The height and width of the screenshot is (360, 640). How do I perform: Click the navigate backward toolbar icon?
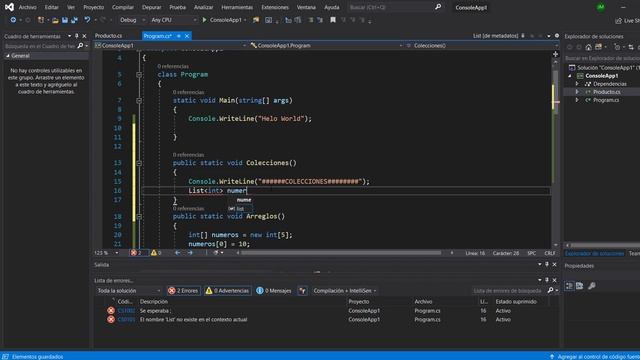pos(13,20)
